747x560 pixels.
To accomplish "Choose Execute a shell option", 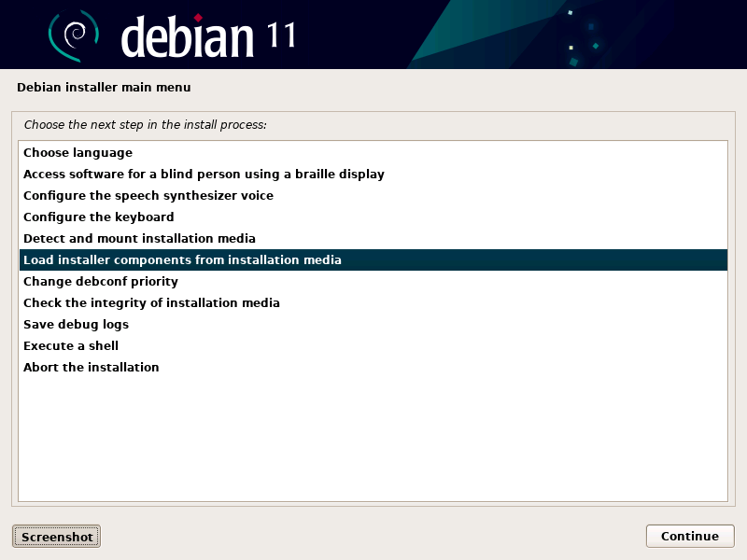I will click(373, 345).
